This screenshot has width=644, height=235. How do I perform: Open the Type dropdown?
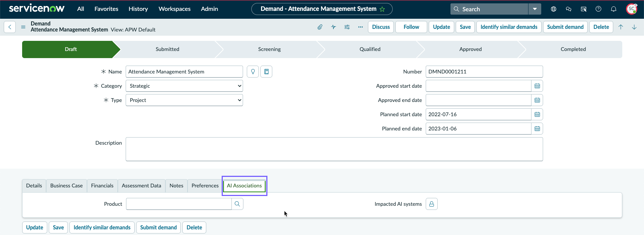click(x=184, y=100)
